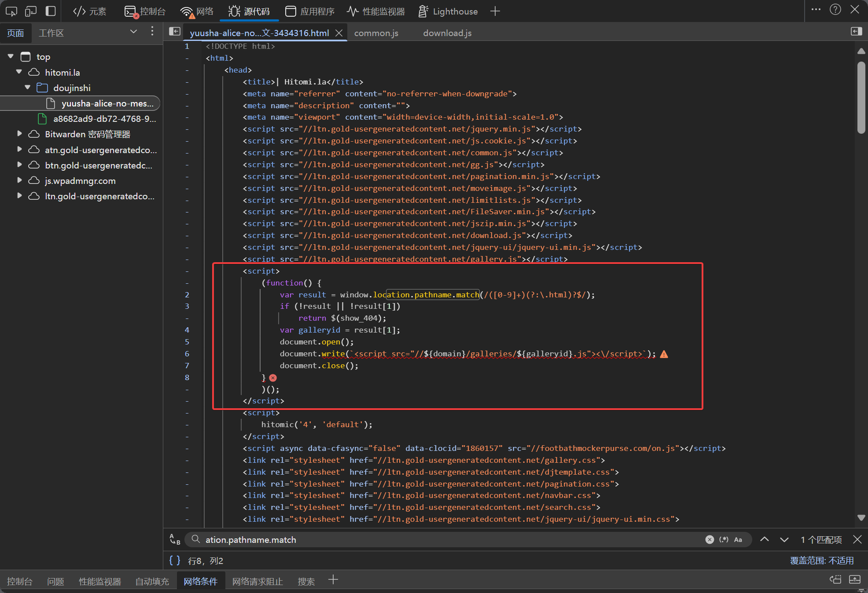
Task: Open the drawer 搜索 (Search) tab
Action: click(306, 582)
